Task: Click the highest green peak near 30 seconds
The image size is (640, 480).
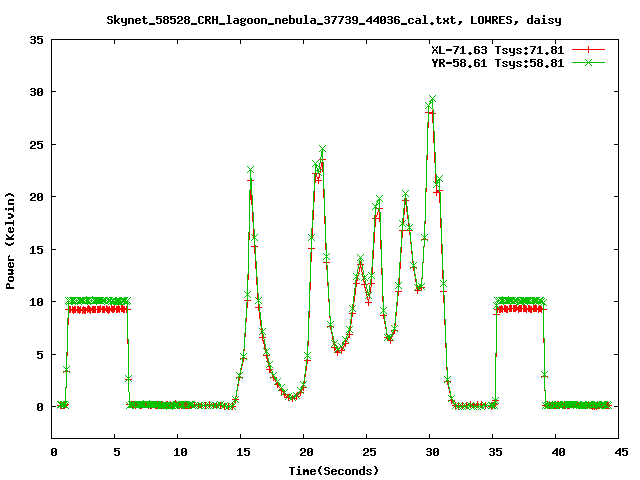Action: pos(432,99)
